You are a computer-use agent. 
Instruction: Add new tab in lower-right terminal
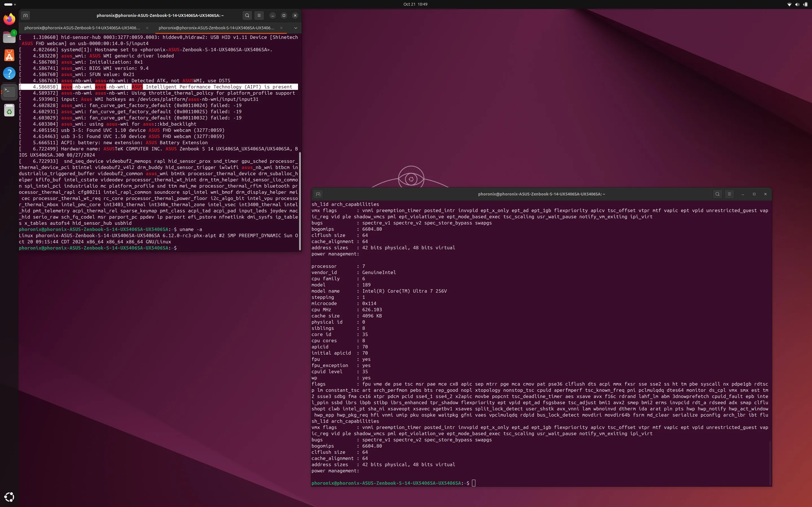click(318, 194)
